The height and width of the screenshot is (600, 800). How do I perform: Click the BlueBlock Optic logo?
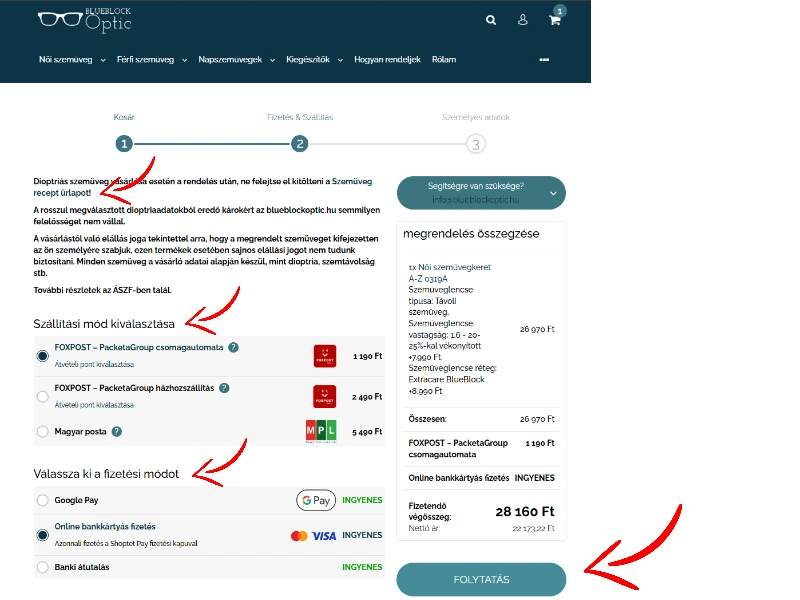[84, 19]
